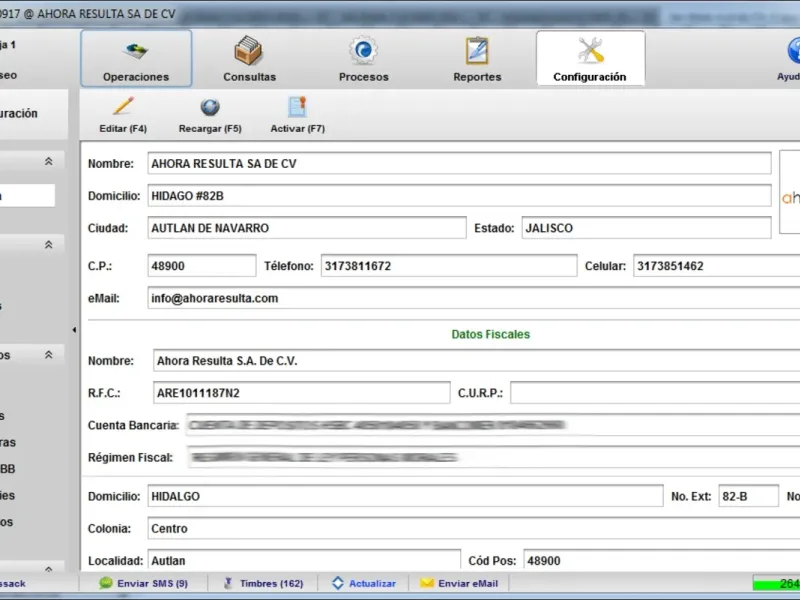Click the fiscal Nombre field Ahora Resulta S.A.
This screenshot has height=600, width=800.
tap(477, 361)
